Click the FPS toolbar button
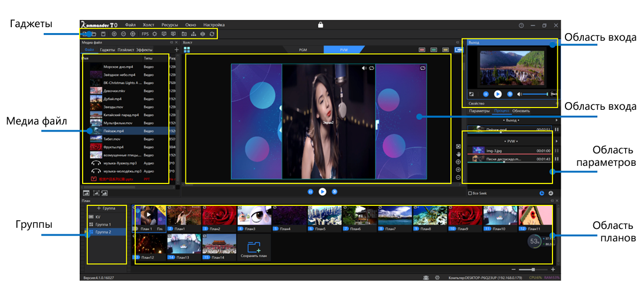644x298 pixels. point(145,34)
